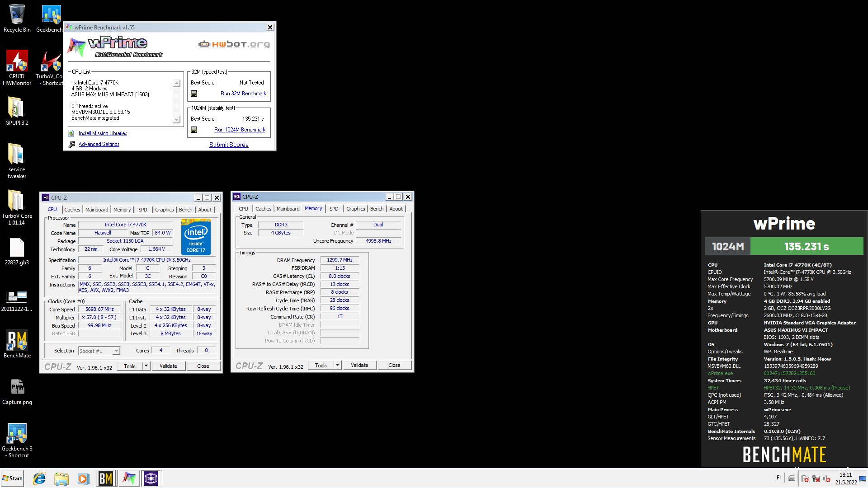Click the Start button

tap(12, 479)
